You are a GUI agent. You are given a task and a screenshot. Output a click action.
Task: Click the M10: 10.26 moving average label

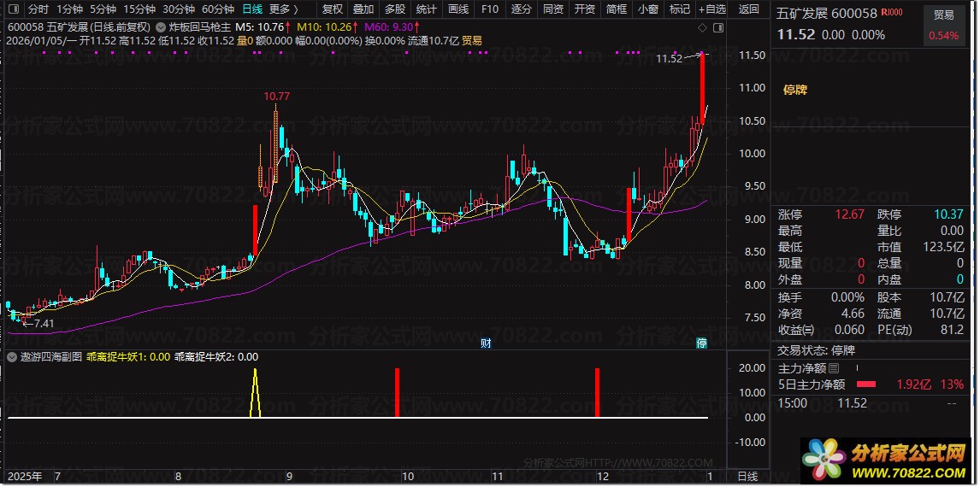(327, 27)
